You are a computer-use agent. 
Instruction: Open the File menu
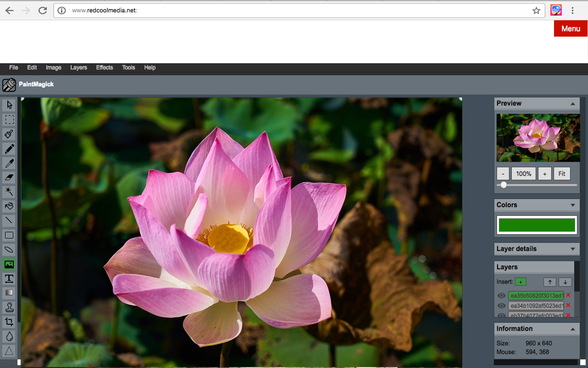[x=14, y=68]
